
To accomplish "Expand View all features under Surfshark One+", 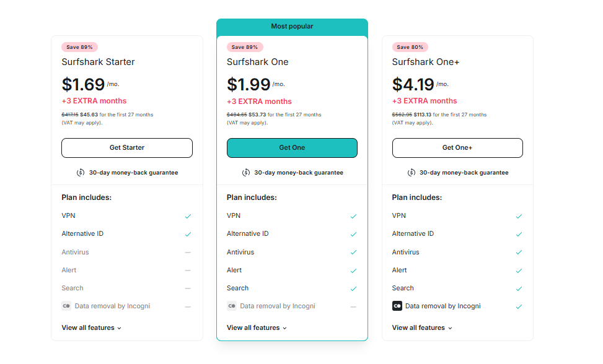I will point(422,327).
